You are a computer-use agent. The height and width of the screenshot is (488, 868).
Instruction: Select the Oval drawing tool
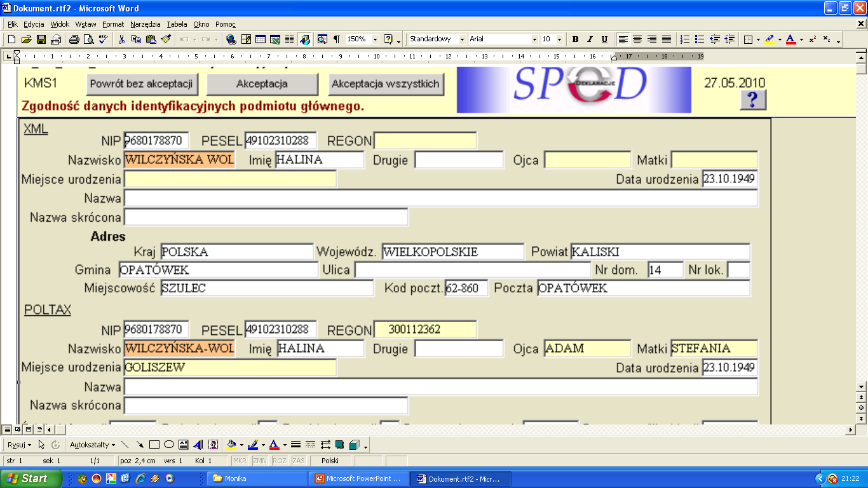coord(169,445)
